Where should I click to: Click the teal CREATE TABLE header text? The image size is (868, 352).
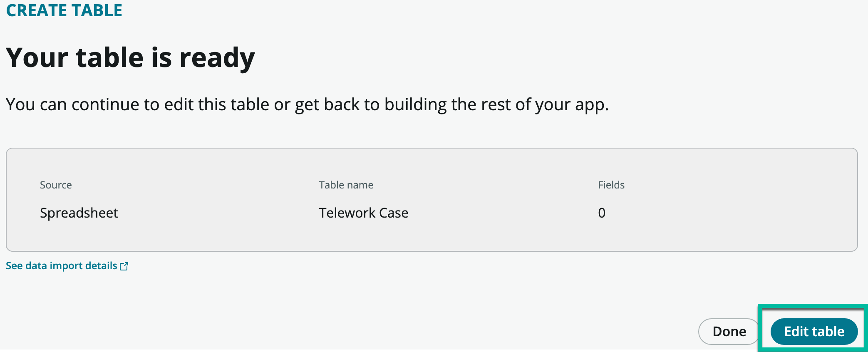64,10
